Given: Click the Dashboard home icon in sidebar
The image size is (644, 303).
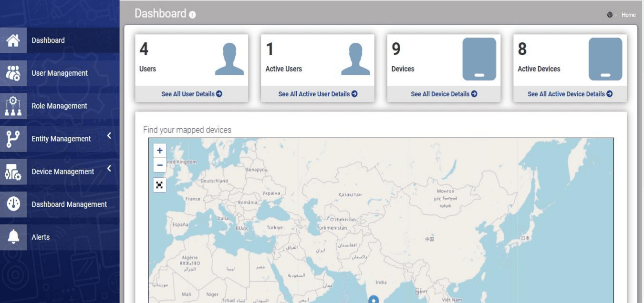Looking at the screenshot, I should 13,40.
